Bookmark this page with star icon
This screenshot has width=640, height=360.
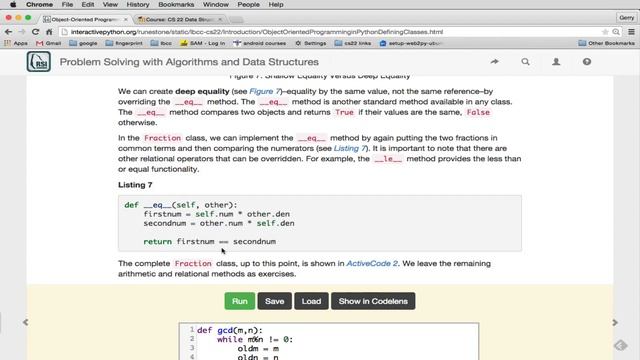tap(605, 32)
